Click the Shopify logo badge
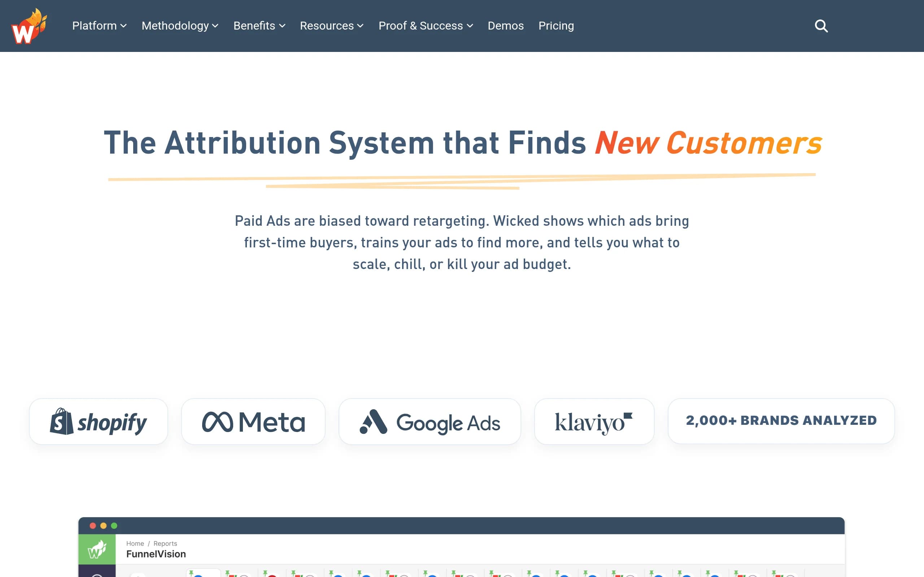 pyautogui.click(x=99, y=421)
